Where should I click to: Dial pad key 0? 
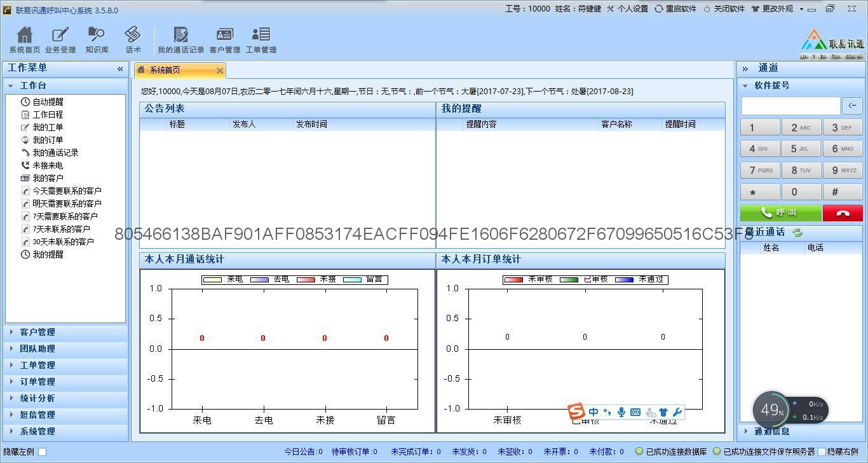(801, 192)
